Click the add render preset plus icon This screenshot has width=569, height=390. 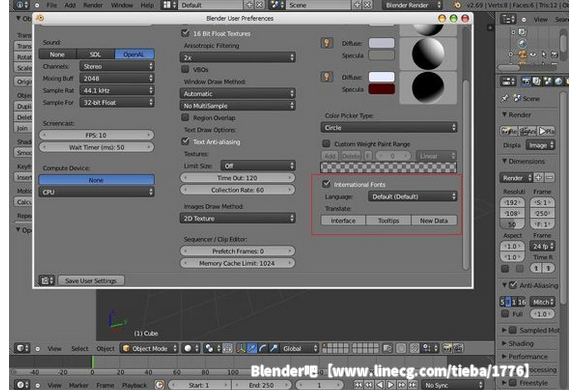(539, 178)
